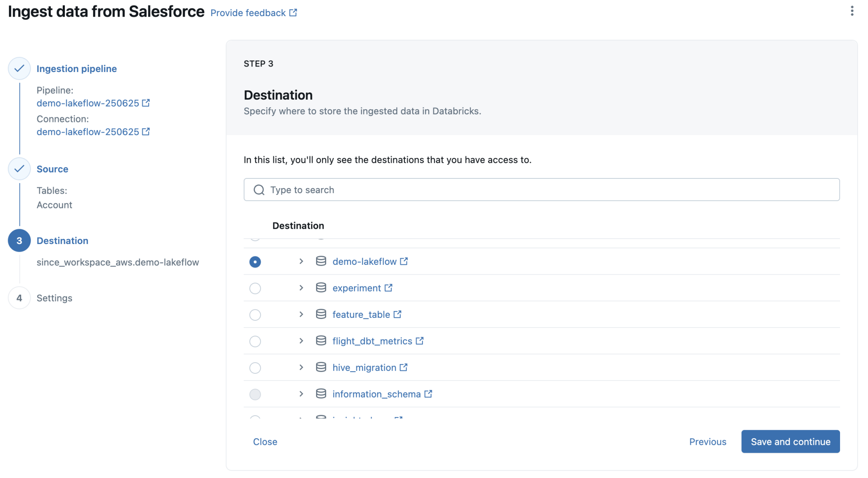Open the Provide feedback external link icon

(x=293, y=12)
